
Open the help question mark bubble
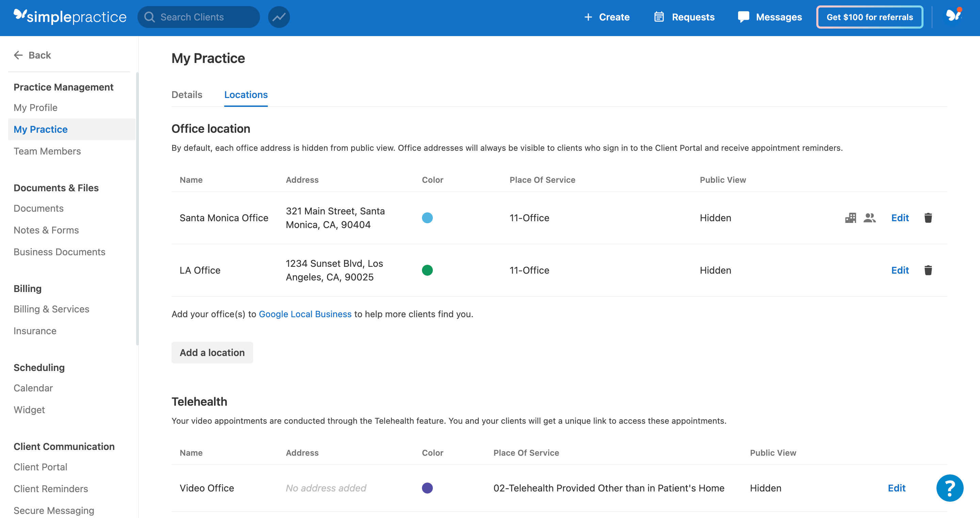pos(950,488)
